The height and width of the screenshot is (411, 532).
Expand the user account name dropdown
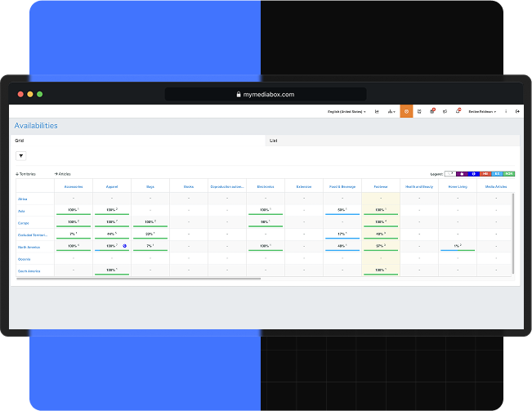[x=481, y=111]
